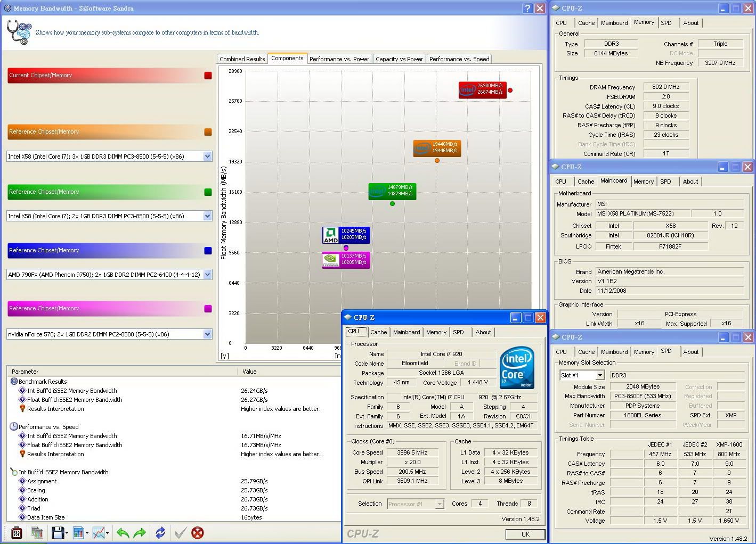Open the options icon in Sandra toolbar
Viewport: 756px width, 544px height.
coord(17,532)
